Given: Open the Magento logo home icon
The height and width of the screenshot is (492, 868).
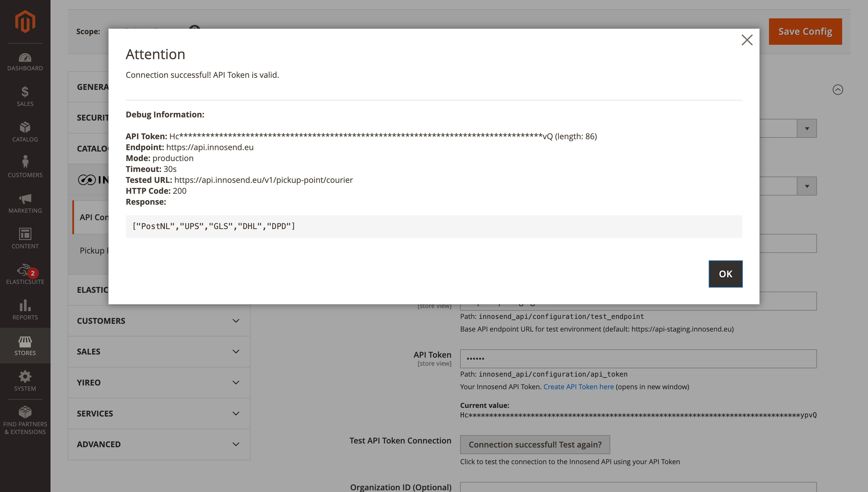Looking at the screenshot, I should 25,21.
